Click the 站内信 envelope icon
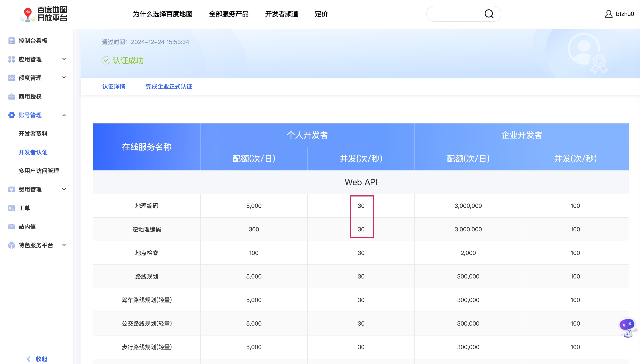 11,226
